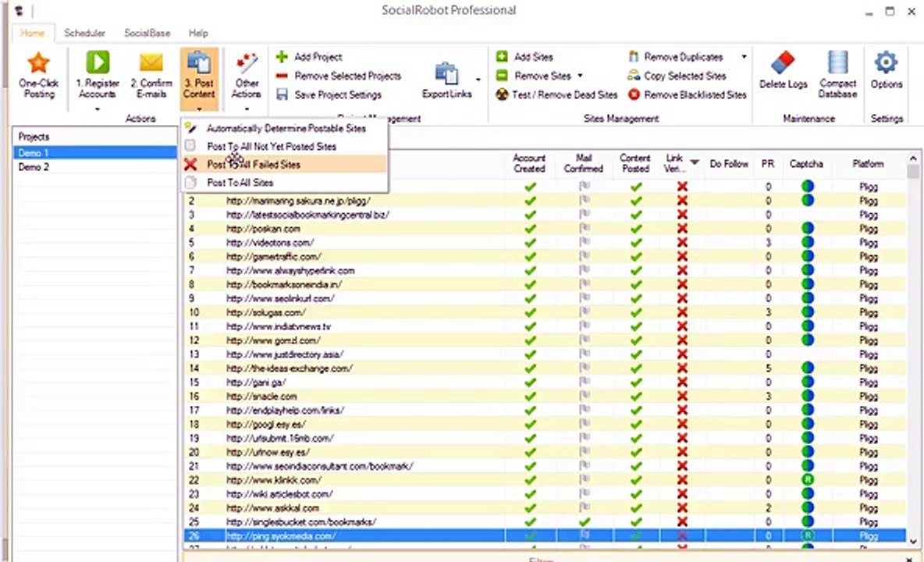Image resolution: width=924 pixels, height=562 pixels.
Task: Add a new project
Action: [309, 57]
